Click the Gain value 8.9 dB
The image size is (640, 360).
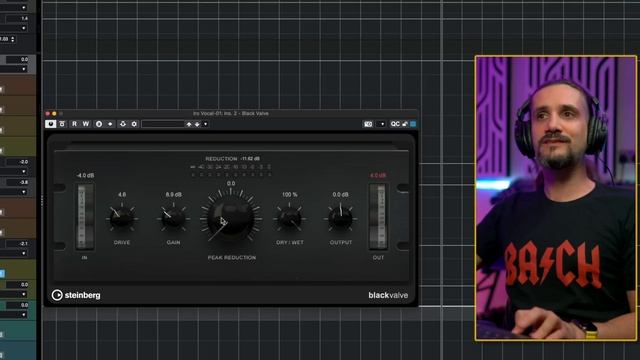click(x=173, y=195)
